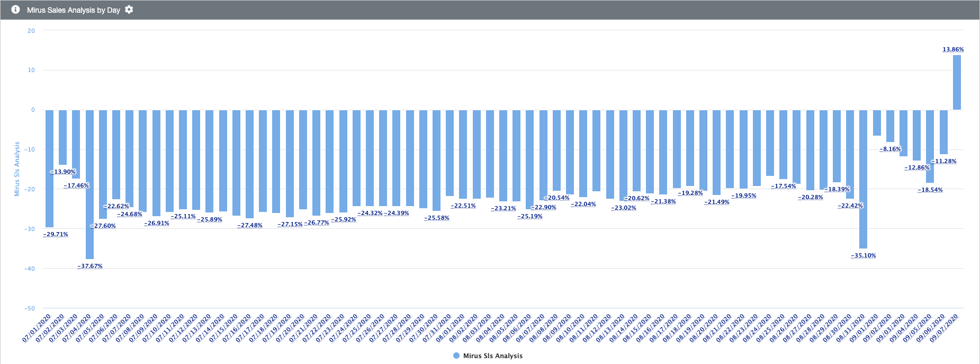Click the -26.91% data label

pyautogui.click(x=157, y=223)
